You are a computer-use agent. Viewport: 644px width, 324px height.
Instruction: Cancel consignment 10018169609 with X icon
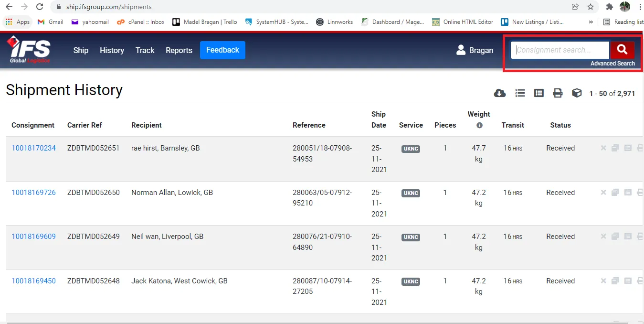coord(603,237)
